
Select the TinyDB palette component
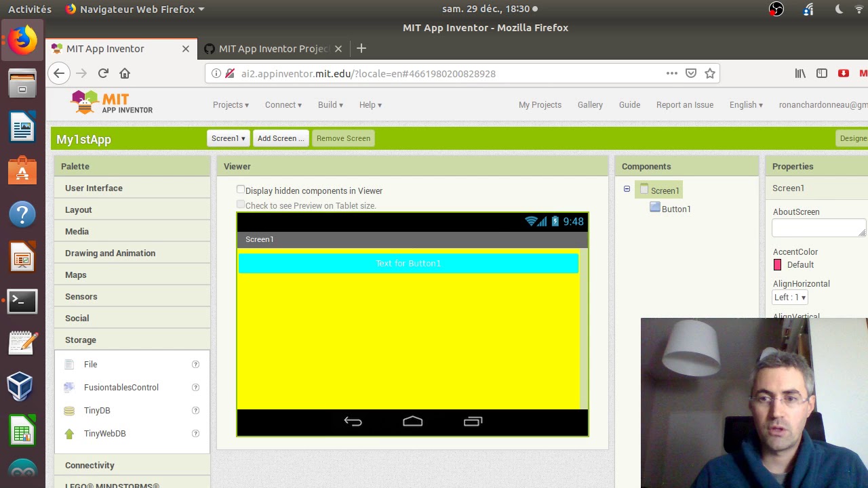[x=97, y=411]
